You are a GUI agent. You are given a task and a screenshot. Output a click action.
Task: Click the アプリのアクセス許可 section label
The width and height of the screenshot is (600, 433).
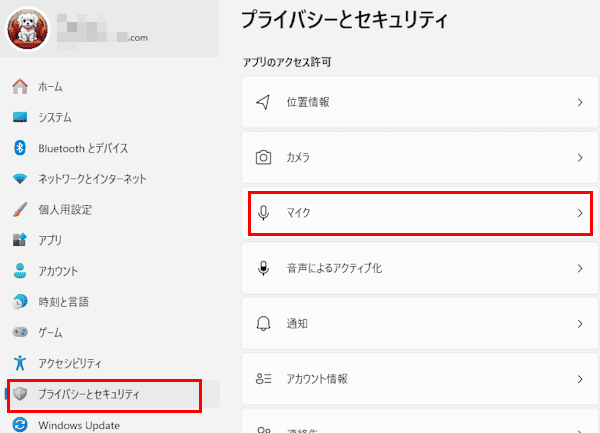287,62
